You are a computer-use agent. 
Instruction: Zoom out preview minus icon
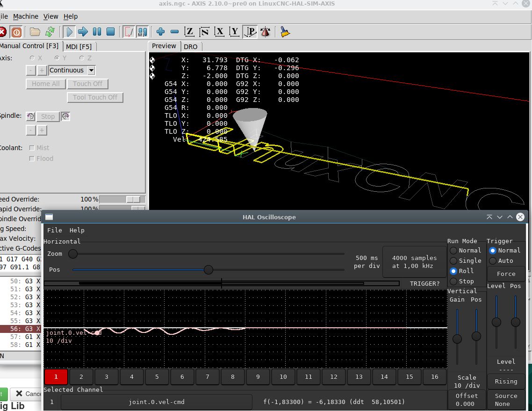click(174, 32)
